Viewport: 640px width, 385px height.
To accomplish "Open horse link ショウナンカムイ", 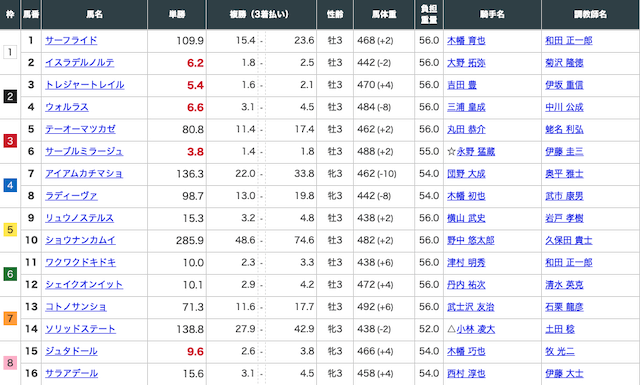I will point(80,240).
